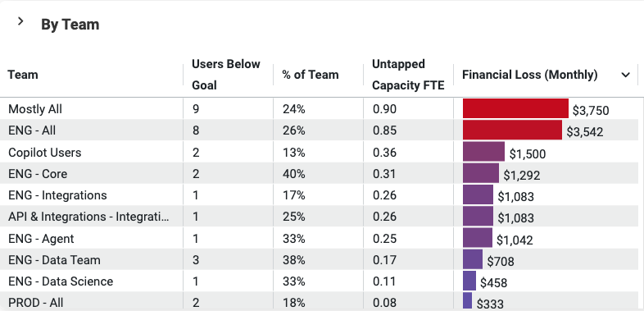
Task: Open the ENG - Data Science row
Action: coord(319,281)
